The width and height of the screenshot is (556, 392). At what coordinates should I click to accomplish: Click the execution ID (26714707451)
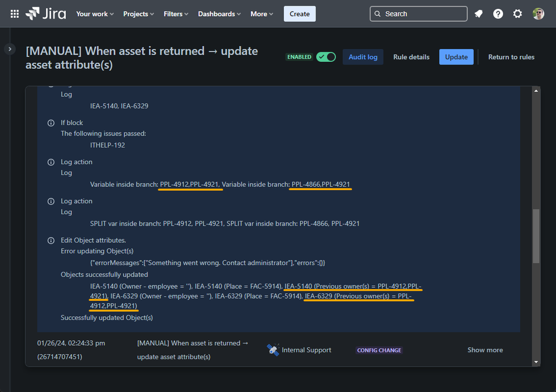coord(60,356)
